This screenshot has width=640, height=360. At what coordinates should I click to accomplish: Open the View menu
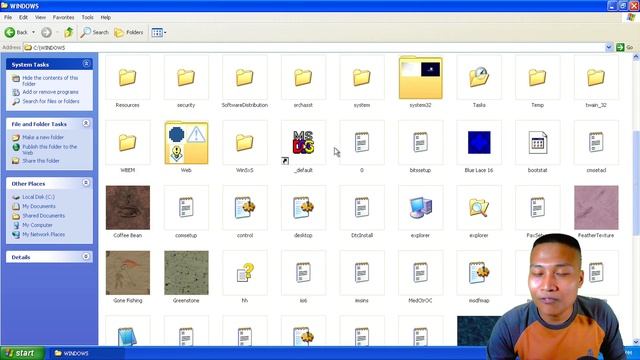40,18
